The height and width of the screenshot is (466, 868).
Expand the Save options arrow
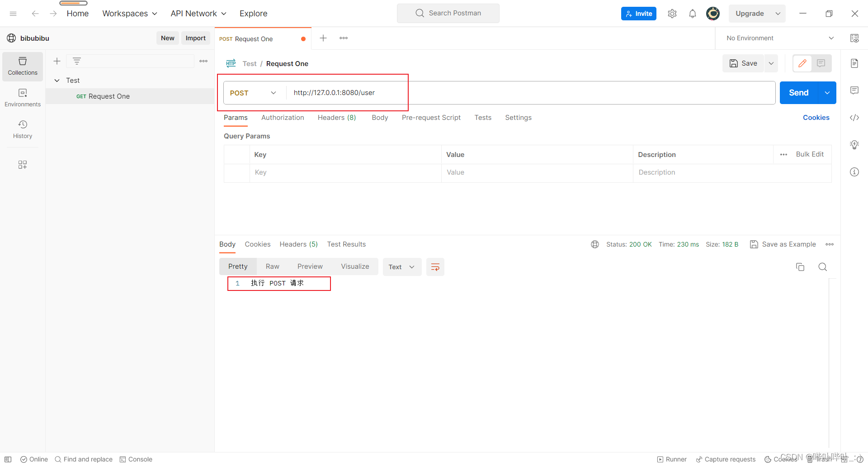[771, 63]
